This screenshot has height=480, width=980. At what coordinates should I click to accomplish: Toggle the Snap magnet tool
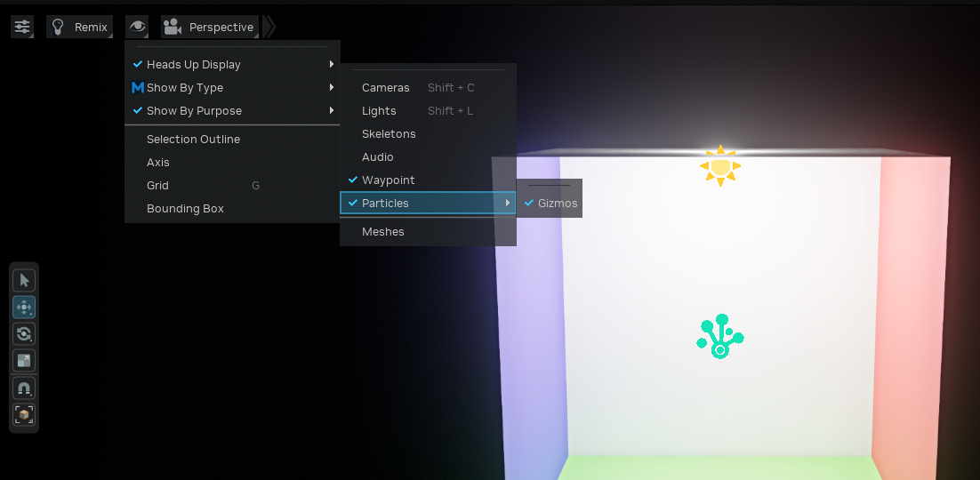[24, 388]
